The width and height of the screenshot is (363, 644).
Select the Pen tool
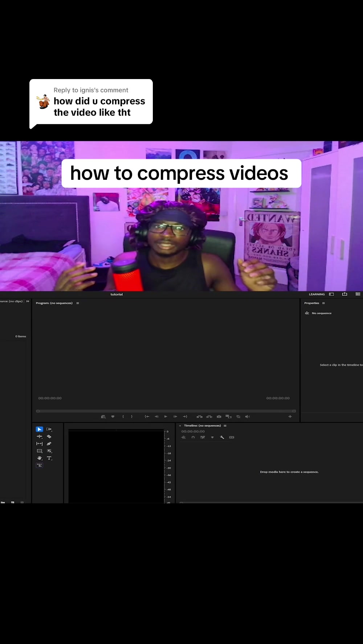pyautogui.click(x=49, y=444)
